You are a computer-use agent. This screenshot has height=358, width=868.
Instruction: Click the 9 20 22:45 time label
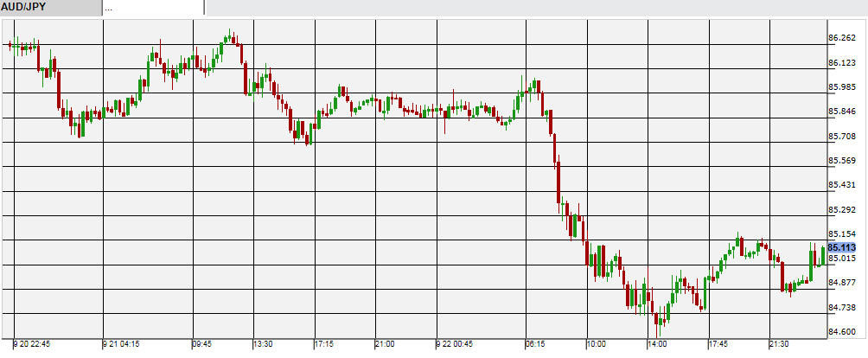33,344
